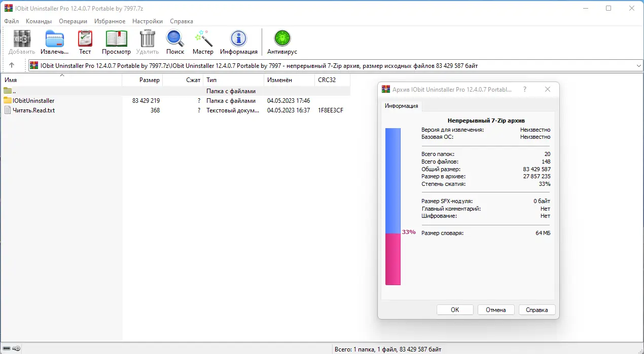Screen dimensions: 644x354
Task: Select the Информация dialog tab
Action: [x=401, y=106]
